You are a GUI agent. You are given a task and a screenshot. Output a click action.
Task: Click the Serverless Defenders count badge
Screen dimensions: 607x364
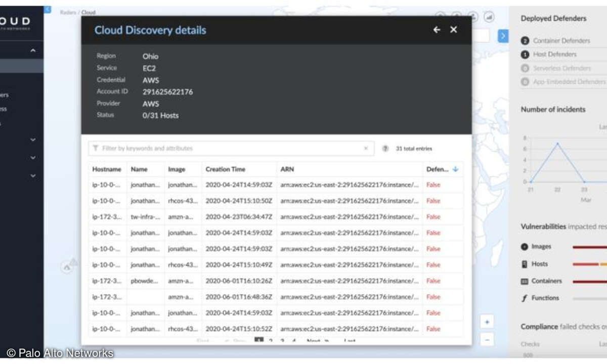pos(525,68)
